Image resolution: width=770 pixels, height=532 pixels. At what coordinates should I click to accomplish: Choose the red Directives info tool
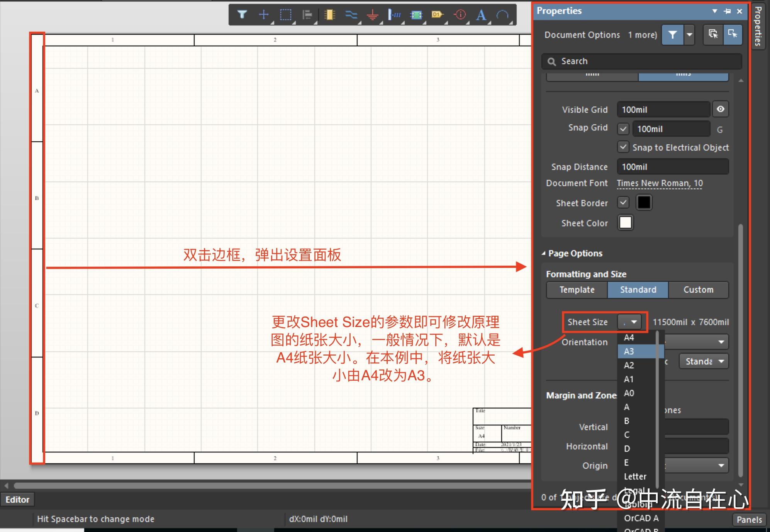(460, 15)
